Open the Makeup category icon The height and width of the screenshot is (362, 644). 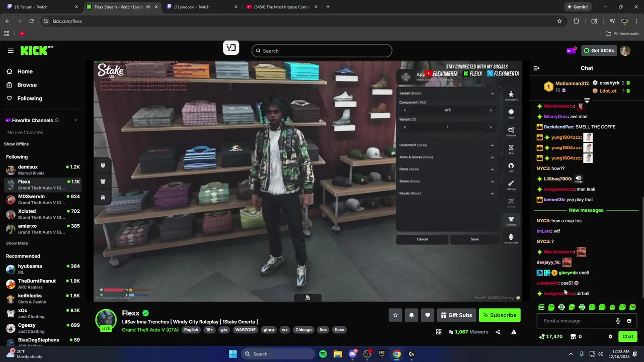point(511,185)
